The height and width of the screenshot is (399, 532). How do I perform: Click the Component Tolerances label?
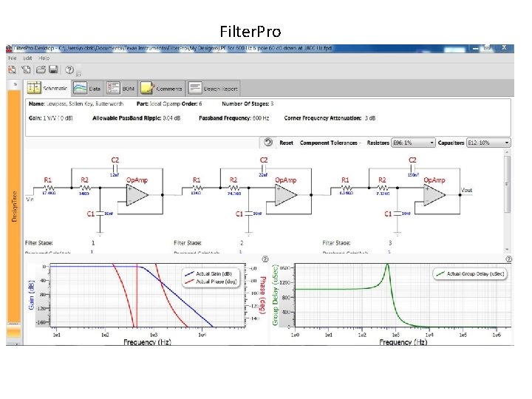[x=329, y=143]
